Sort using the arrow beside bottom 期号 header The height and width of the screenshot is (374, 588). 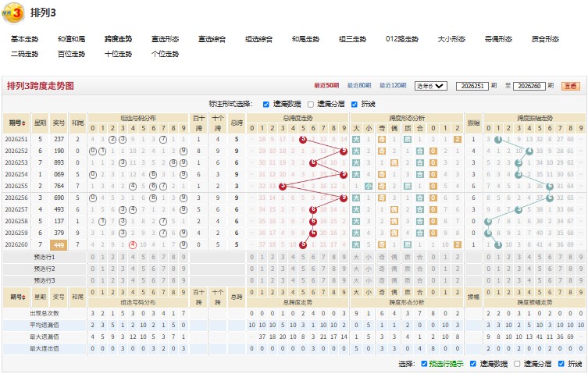coord(24,297)
